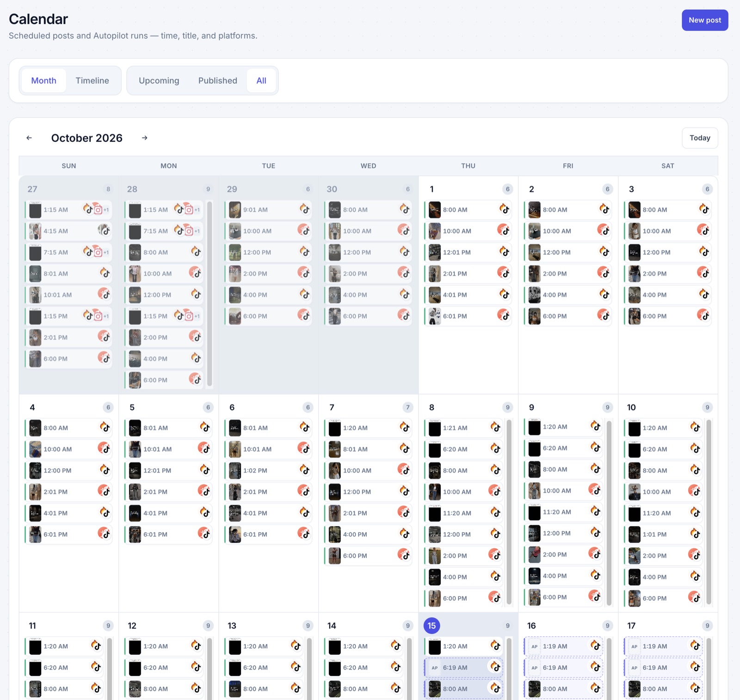Open Oct 14 8:00 AM post
The width and height of the screenshot is (740, 700).
364,689
